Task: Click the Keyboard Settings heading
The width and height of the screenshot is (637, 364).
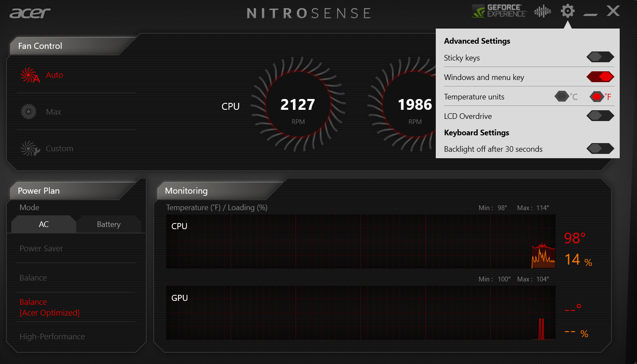Action: click(476, 133)
